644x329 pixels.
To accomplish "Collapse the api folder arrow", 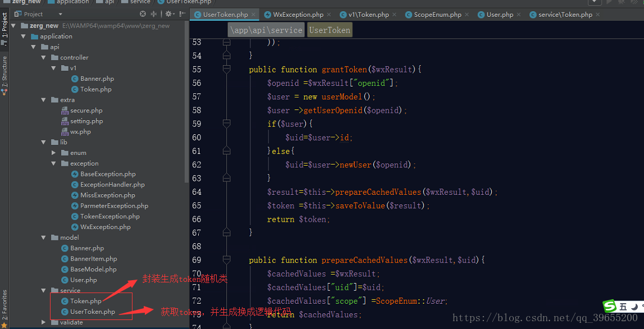I will tap(33, 47).
